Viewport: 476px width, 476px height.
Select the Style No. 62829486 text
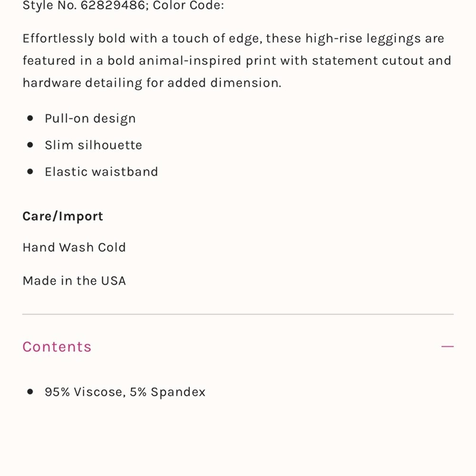[x=85, y=6]
